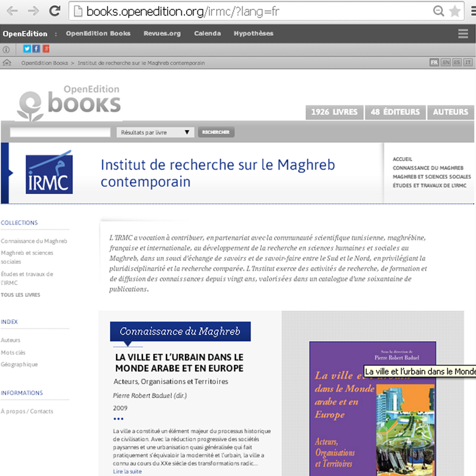476x476 pixels.
Task: Click the Connaissance du Maghreb blue banner
Action: tap(180, 331)
